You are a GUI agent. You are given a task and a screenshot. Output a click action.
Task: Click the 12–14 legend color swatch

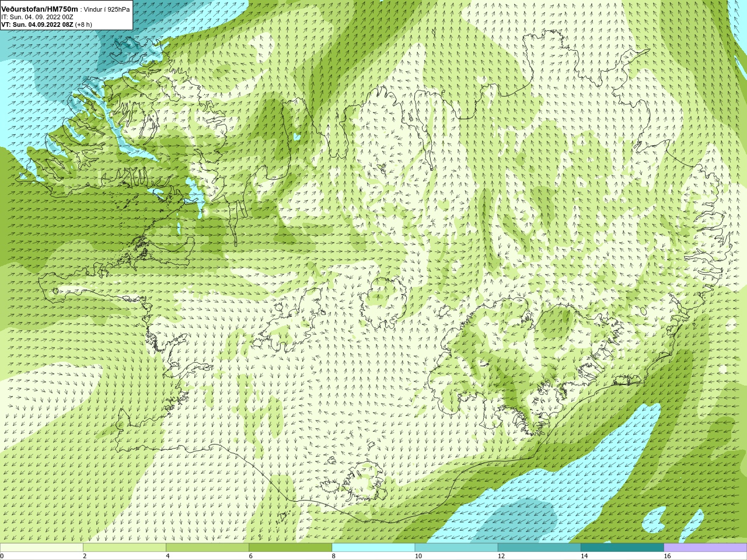(539, 548)
